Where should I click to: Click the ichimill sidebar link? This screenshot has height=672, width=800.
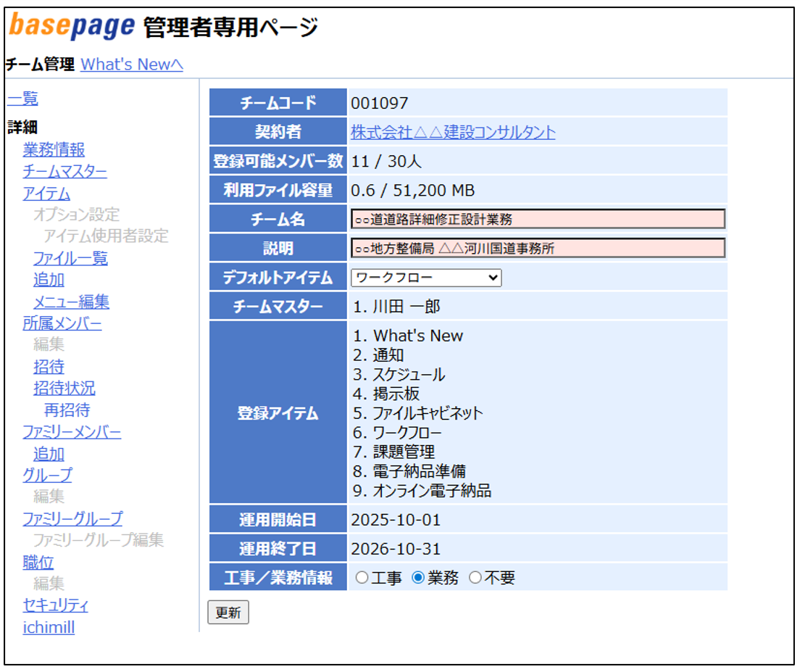49,627
